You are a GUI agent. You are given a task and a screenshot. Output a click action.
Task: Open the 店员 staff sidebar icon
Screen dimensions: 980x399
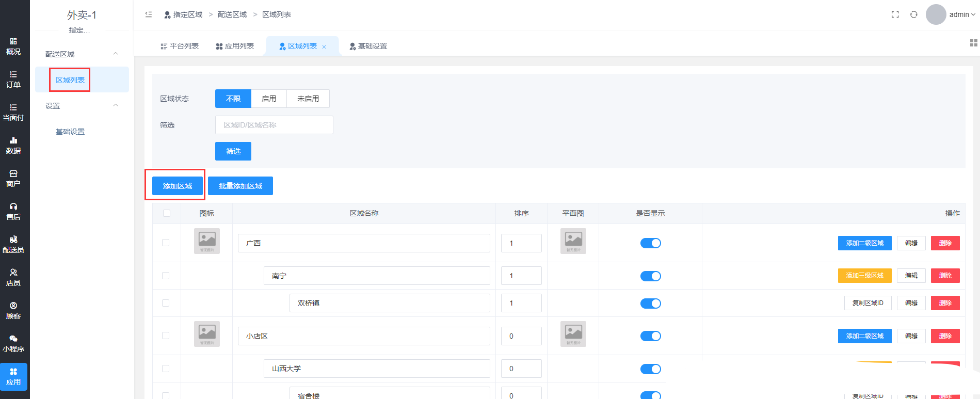13,278
